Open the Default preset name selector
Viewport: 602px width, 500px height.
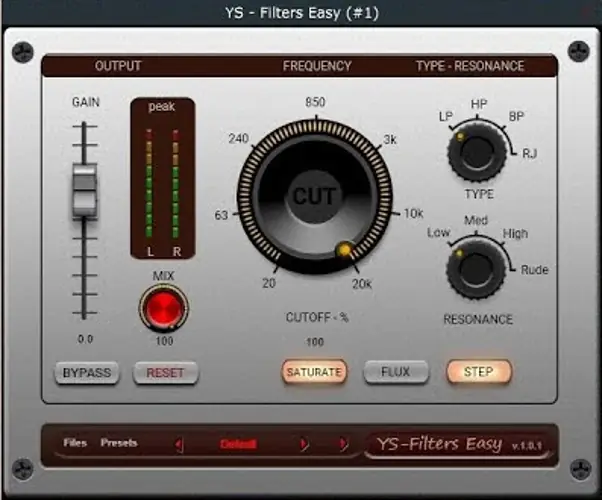(x=238, y=444)
